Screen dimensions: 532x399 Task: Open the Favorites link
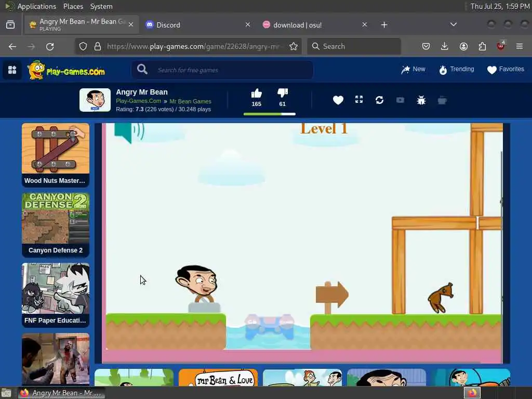pos(506,69)
